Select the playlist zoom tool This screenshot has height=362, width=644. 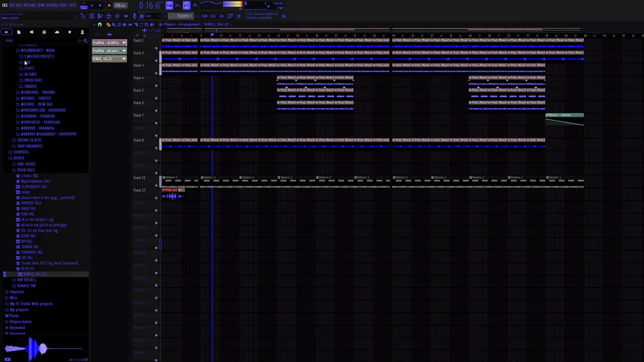pyautogui.click(x=146, y=25)
